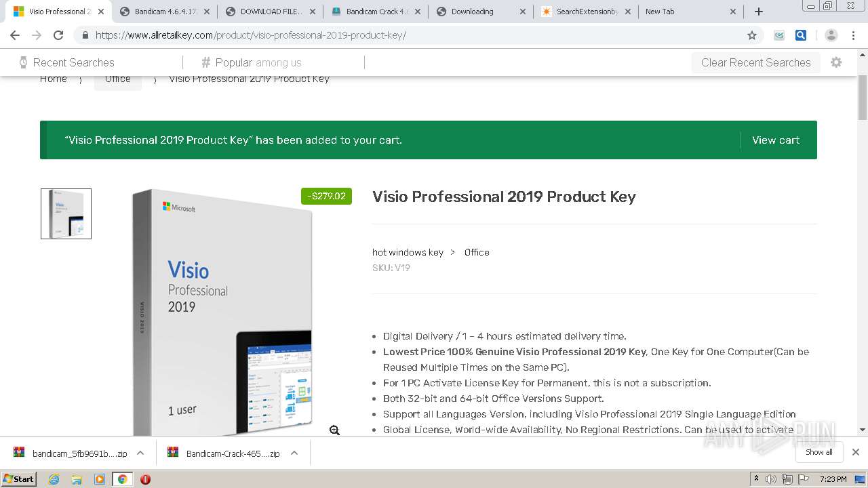The height and width of the screenshot is (488, 868).
Task: Open Action Center flag icon in tray
Action: (804, 479)
